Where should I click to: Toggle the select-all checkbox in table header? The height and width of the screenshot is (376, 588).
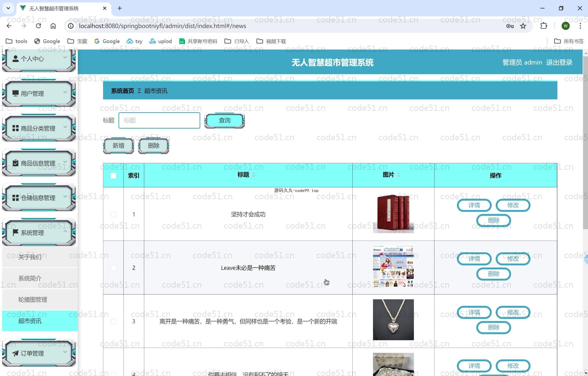click(x=113, y=175)
